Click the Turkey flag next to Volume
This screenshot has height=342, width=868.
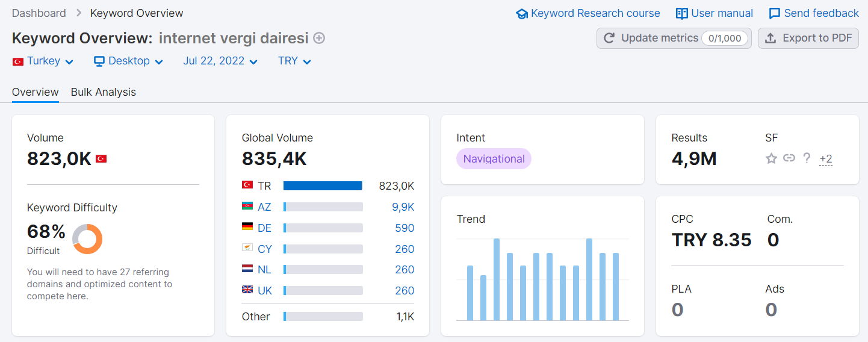click(101, 159)
